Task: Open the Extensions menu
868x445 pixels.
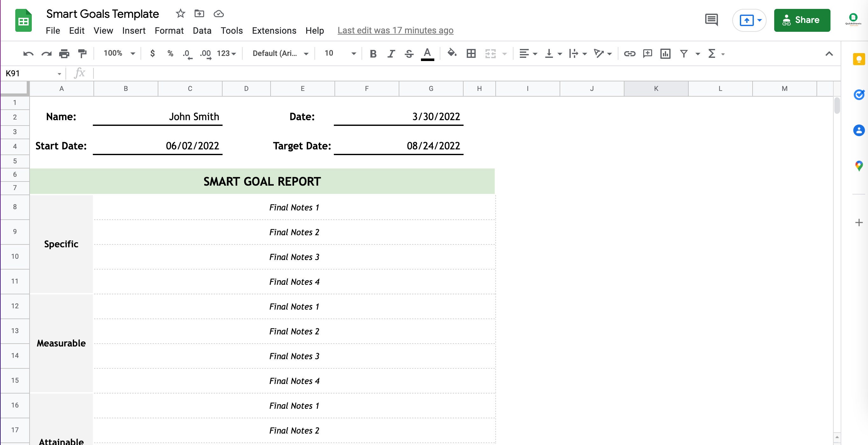Action: tap(274, 30)
